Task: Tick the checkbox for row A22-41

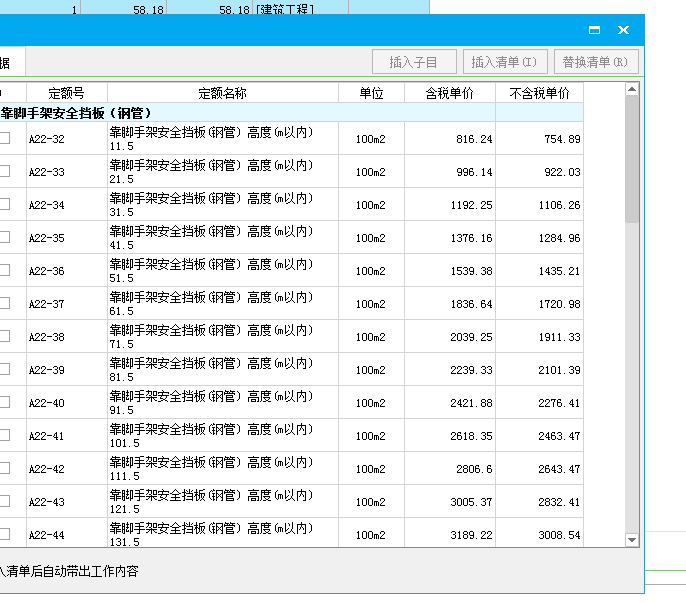Action: pyautogui.click(x=5, y=435)
